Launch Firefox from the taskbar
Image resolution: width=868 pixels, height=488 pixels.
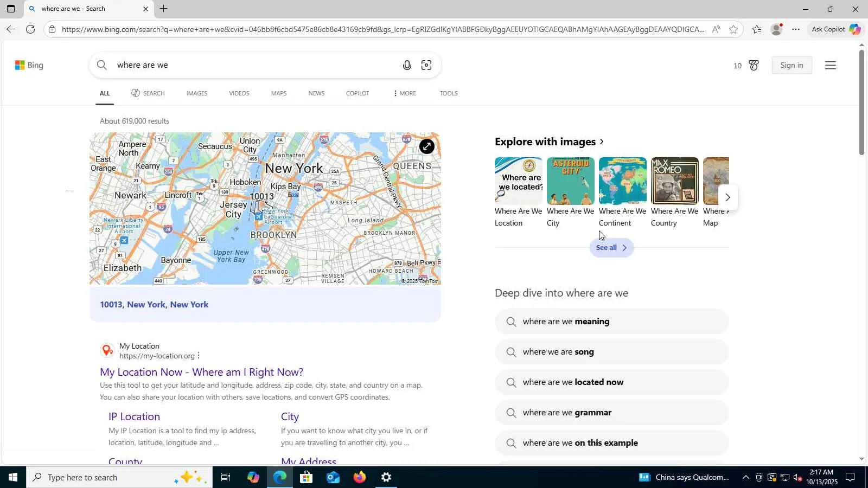coord(359,477)
